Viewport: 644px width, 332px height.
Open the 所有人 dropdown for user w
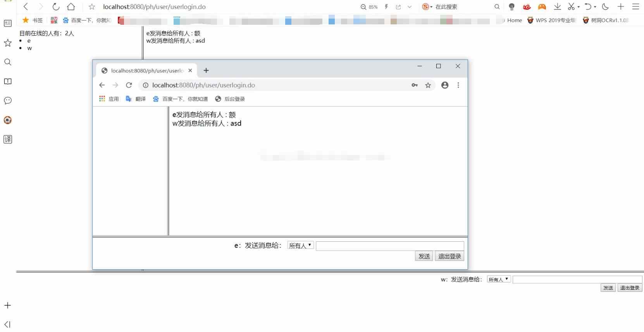click(499, 279)
